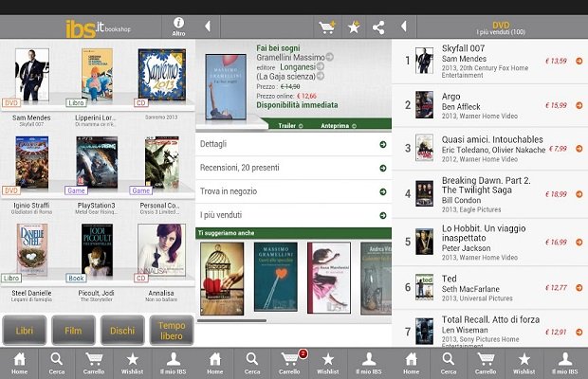The image size is (588, 379).
Task: Click the arrow next to Gramellini Massimo
Action: (x=330, y=57)
